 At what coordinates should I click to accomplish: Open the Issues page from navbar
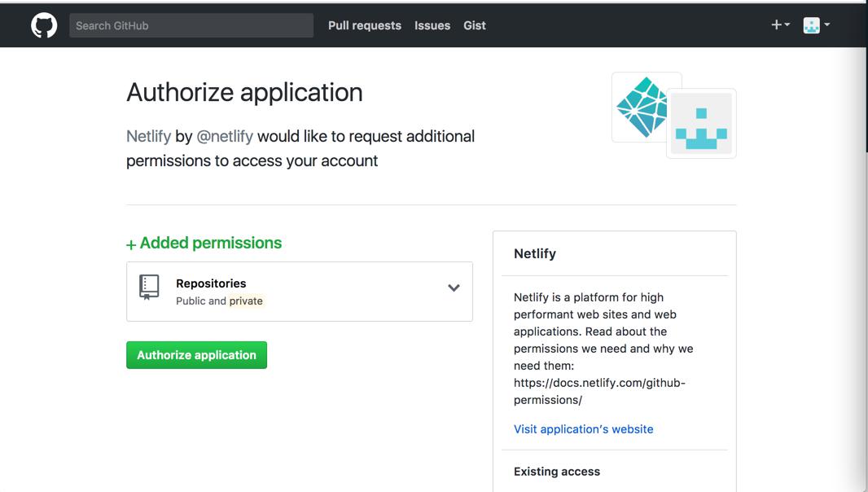432,25
